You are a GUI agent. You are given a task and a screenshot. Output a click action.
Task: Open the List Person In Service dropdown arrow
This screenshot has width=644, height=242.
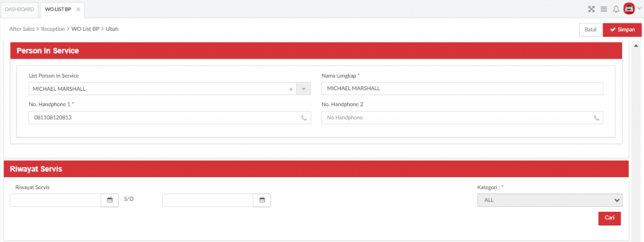(x=304, y=88)
